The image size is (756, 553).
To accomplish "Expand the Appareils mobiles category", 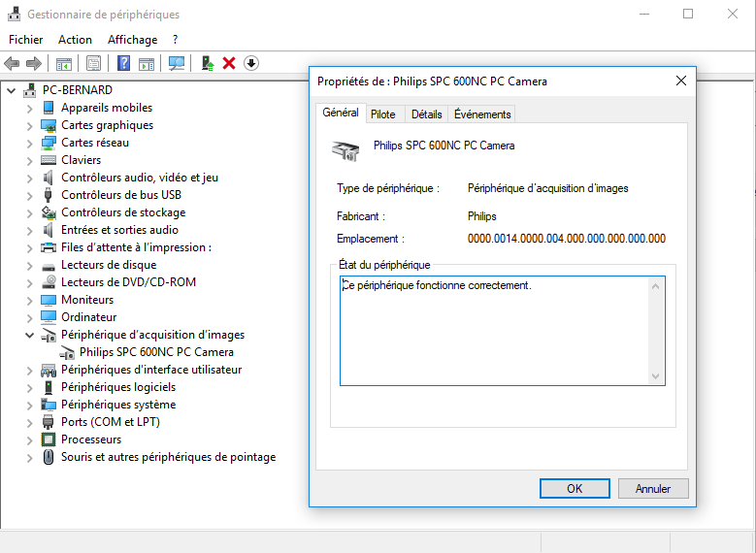I will pos(29,109).
